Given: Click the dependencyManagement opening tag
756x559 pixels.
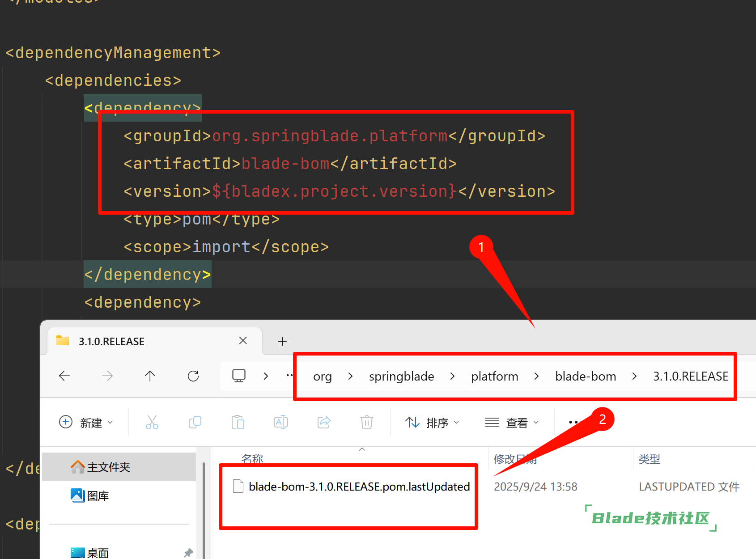Looking at the screenshot, I should click(x=113, y=53).
